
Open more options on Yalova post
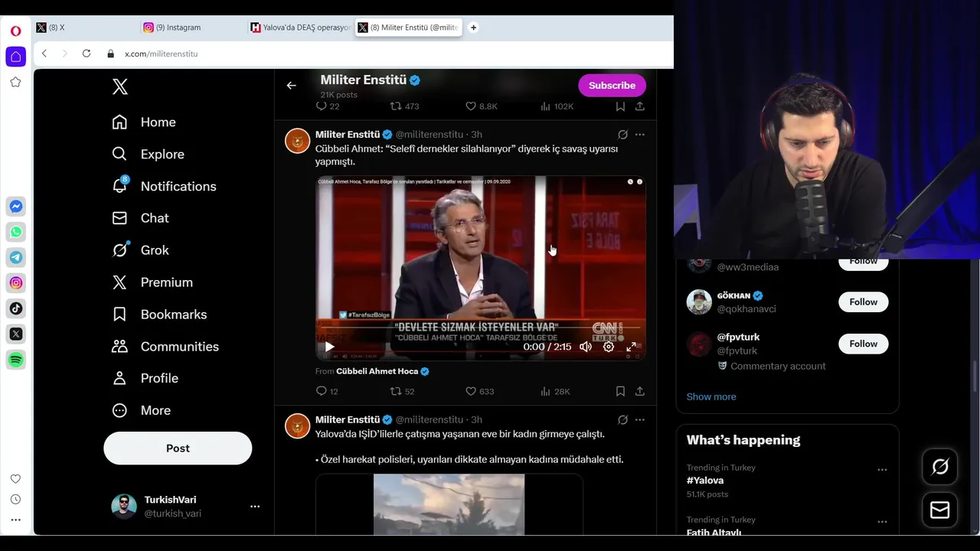640,420
